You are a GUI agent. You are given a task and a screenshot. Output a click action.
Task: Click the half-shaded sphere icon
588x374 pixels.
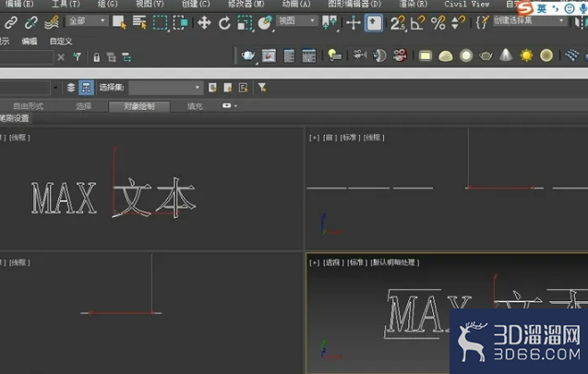pyautogui.click(x=379, y=55)
